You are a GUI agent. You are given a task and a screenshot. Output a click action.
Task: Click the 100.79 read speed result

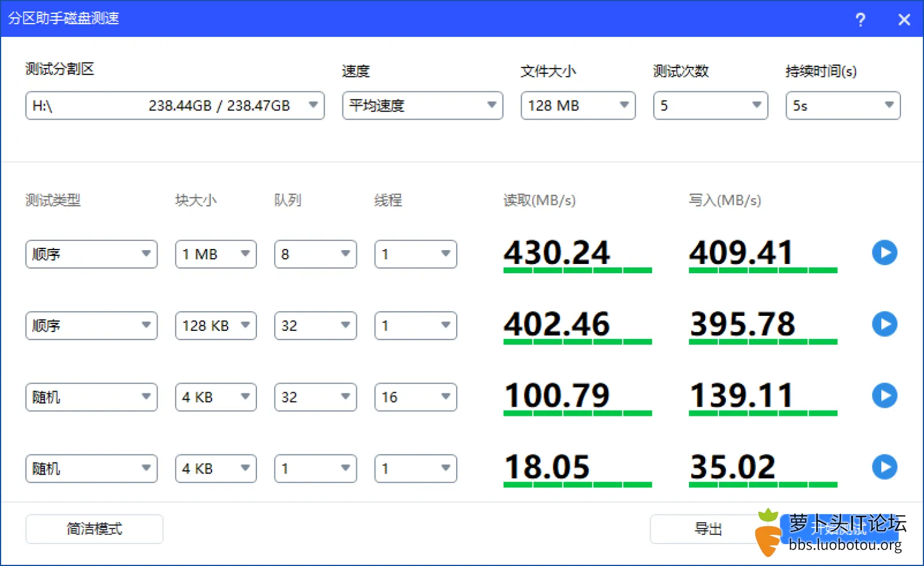coord(557,396)
